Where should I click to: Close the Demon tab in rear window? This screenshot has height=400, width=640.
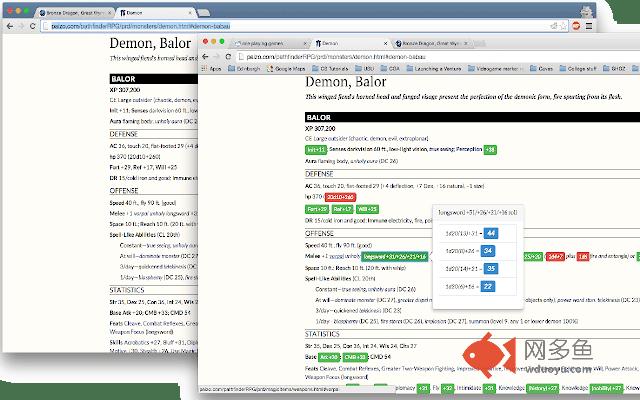tap(189, 13)
